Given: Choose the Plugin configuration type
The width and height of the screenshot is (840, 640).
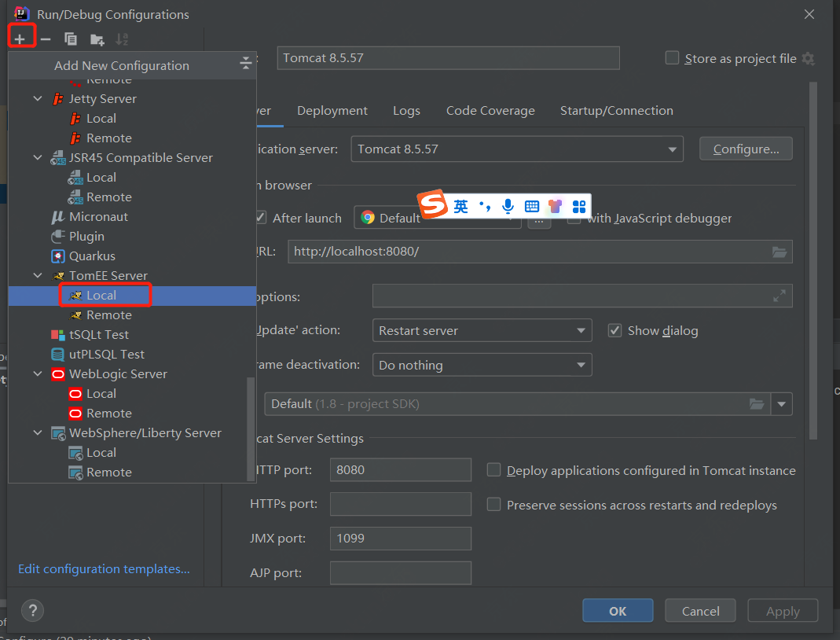Looking at the screenshot, I should [86, 237].
